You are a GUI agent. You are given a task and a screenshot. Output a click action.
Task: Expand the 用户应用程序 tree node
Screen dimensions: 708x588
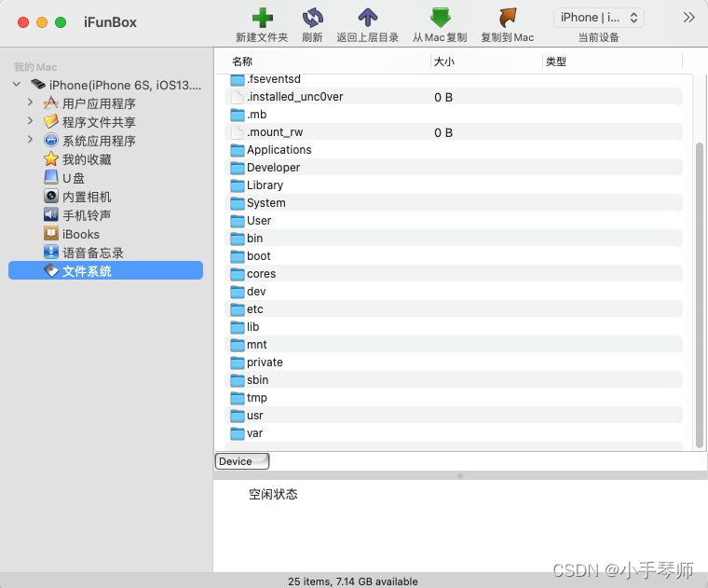coord(30,103)
